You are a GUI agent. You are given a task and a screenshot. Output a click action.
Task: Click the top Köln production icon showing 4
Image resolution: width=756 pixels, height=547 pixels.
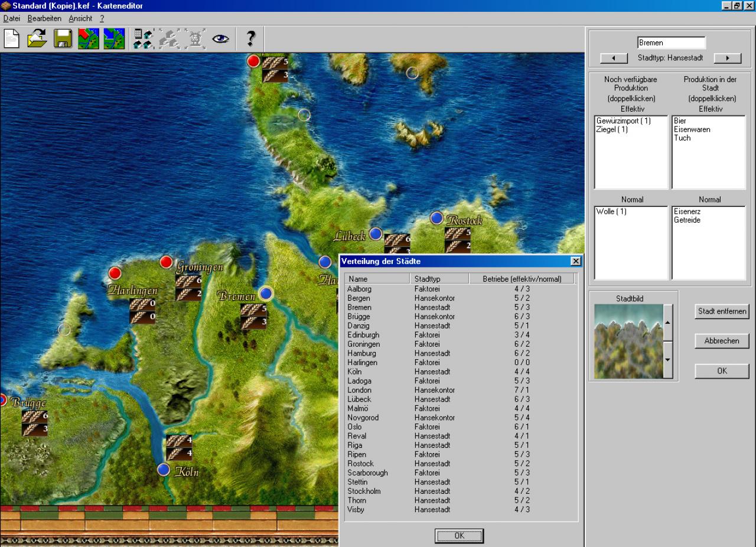[x=179, y=441]
